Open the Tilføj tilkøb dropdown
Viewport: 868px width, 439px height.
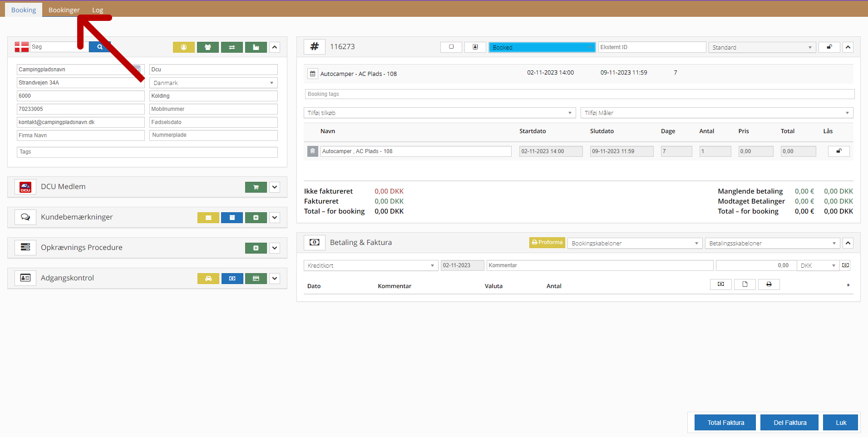[x=439, y=113]
